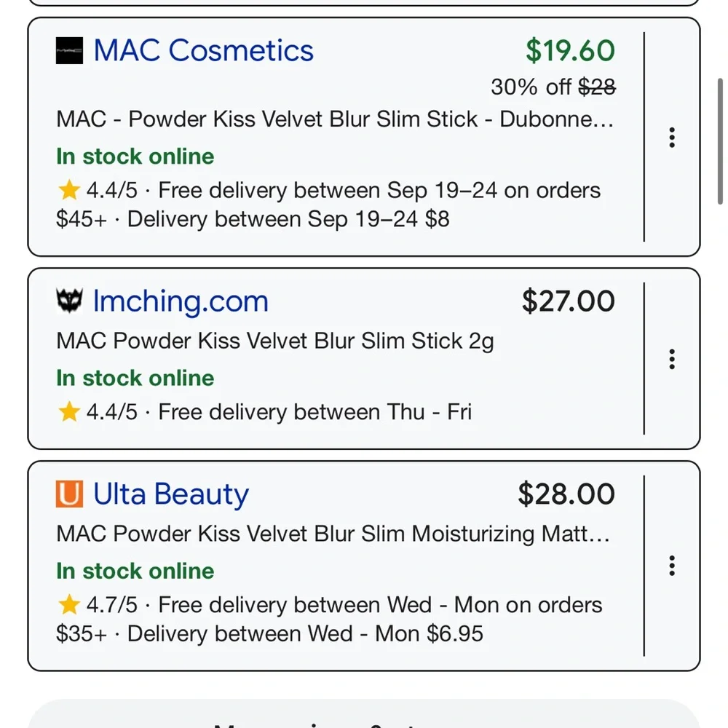The image size is (728, 728).
Task: Click the 30% off $28 discount label
Action: 553,87
